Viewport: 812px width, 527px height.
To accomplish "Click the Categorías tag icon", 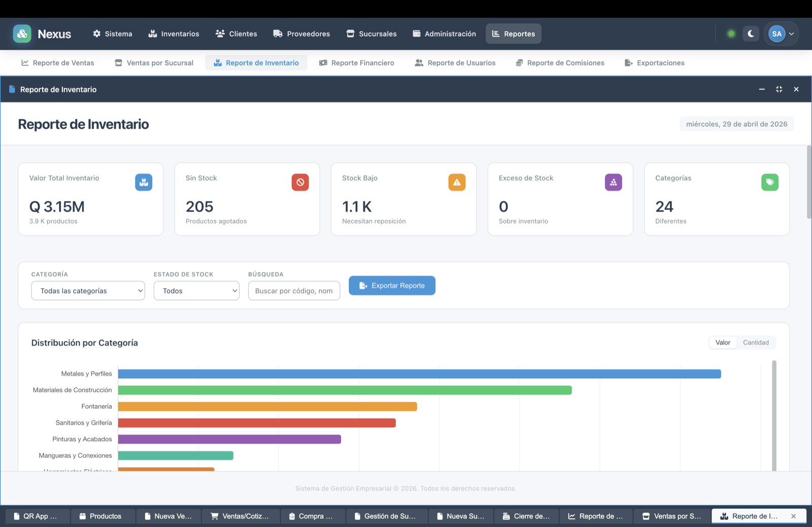I will tap(770, 182).
